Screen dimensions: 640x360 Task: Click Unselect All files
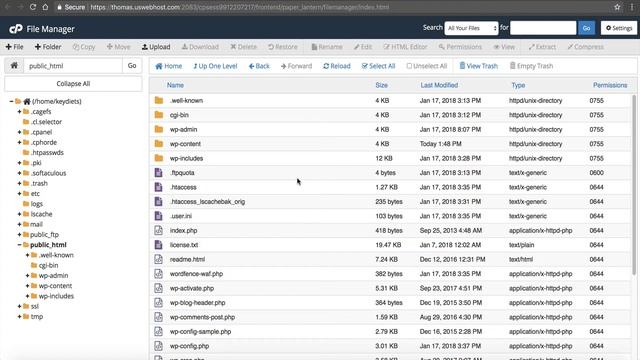point(427,66)
